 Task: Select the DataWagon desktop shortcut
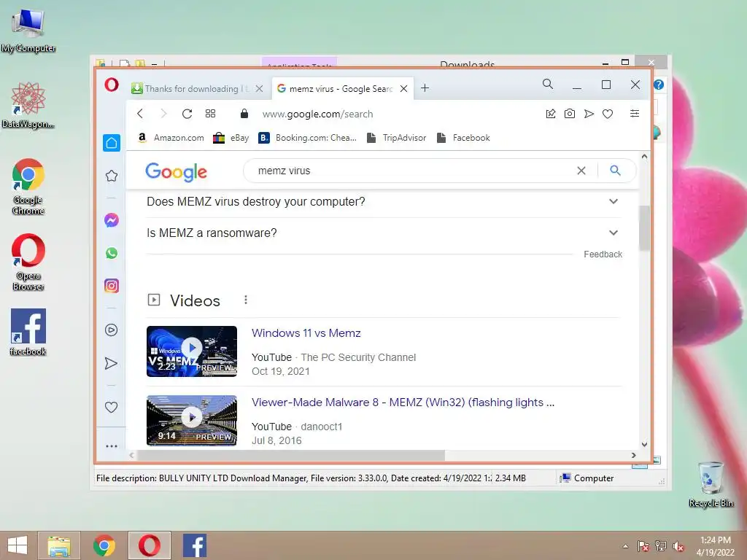[28, 105]
